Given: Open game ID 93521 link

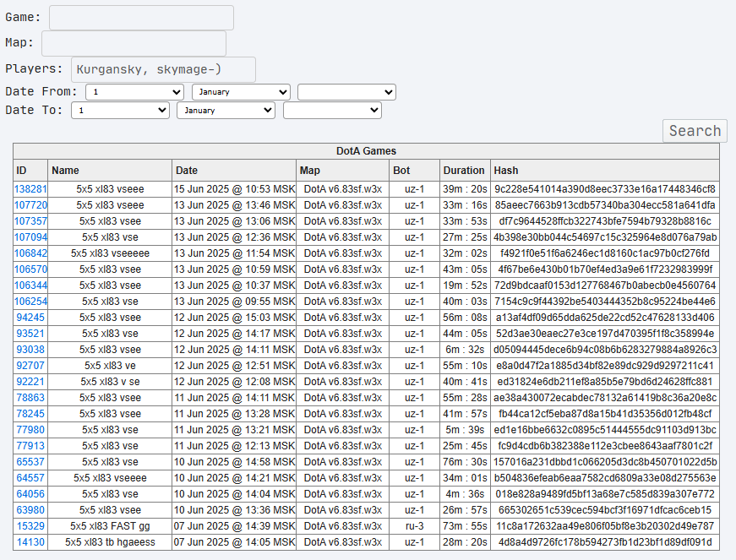Looking at the screenshot, I should (x=30, y=334).
